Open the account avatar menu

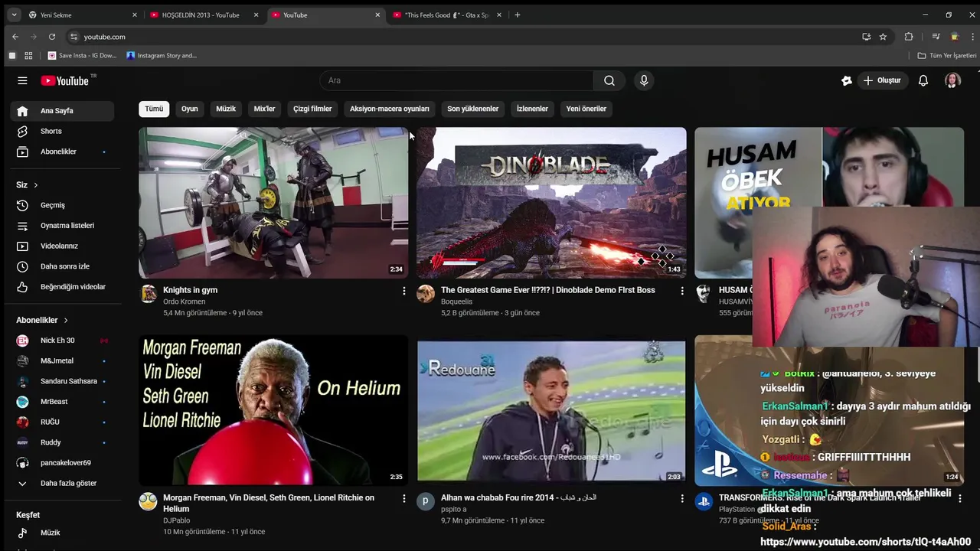point(952,80)
